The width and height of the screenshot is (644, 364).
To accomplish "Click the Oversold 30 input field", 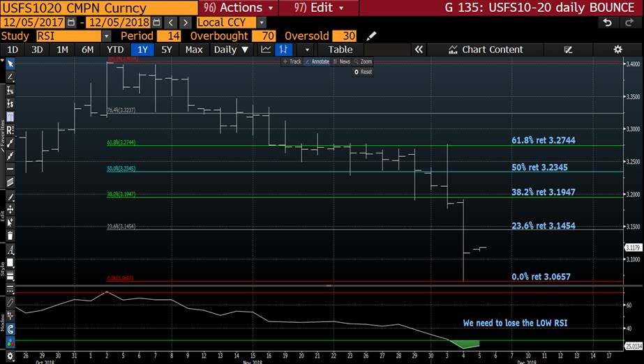I will (x=344, y=36).
